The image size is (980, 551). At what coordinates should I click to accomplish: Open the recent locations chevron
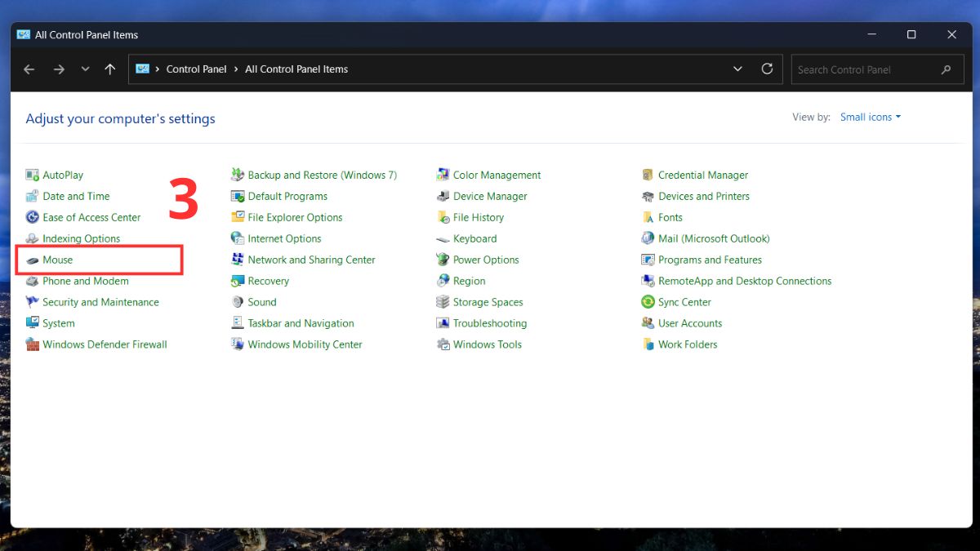click(x=85, y=69)
